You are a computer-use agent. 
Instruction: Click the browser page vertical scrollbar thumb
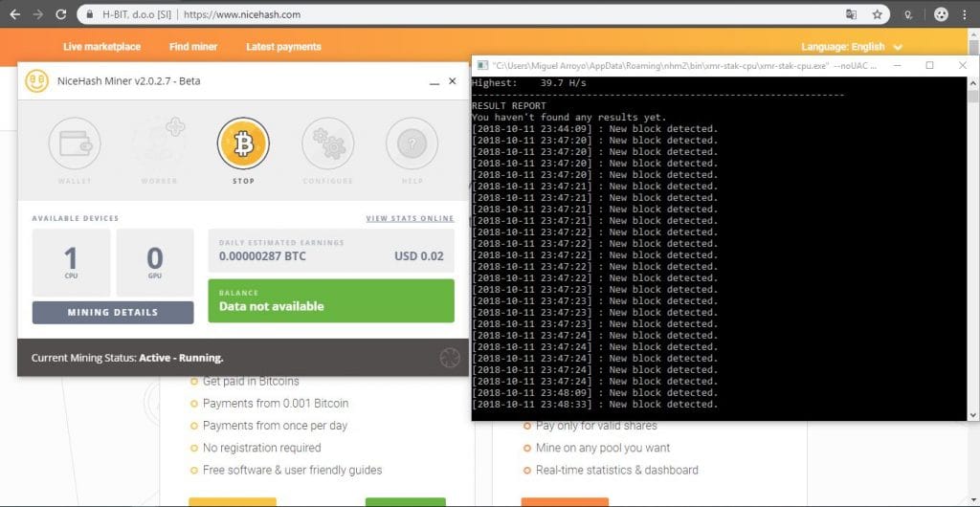[x=973, y=49]
